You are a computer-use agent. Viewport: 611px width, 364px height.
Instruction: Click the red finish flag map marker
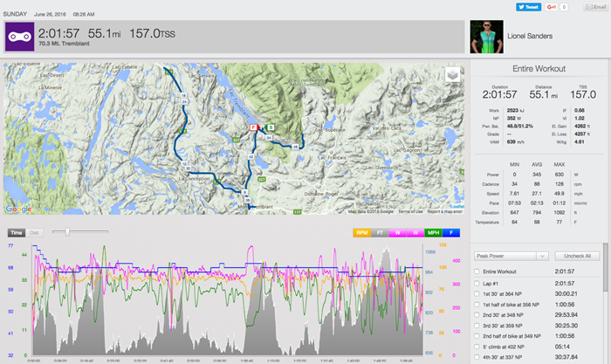tap(255, 127)
